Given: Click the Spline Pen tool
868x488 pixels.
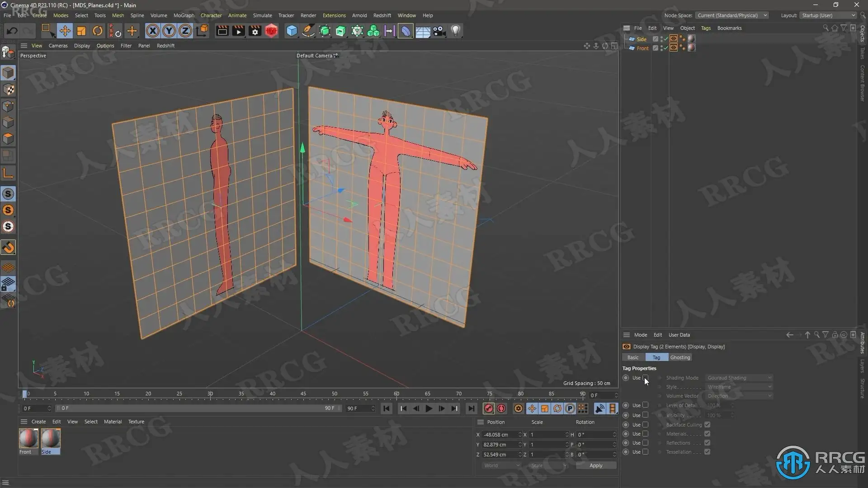Looking at the screenshot, I should pos(308,31).
